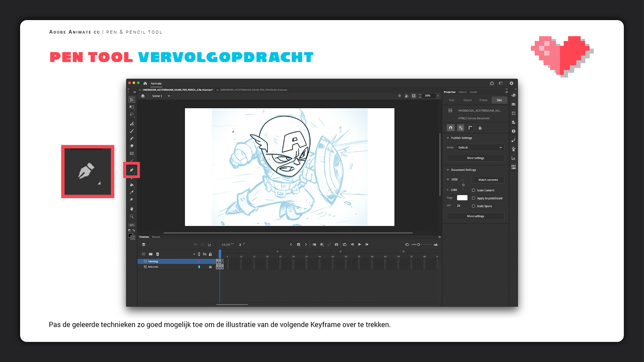
Task: Click the Zoom magnifier tool
Action: (131, 217)
